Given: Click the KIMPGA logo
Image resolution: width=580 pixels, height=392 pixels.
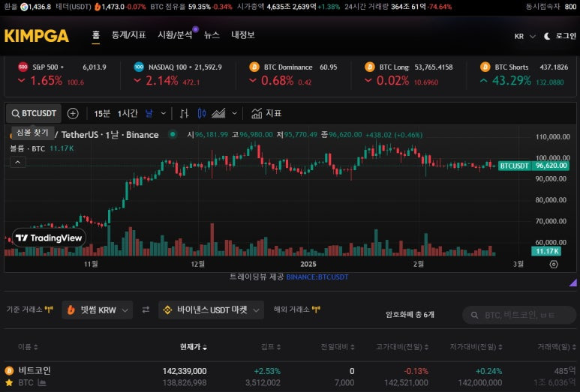Looking at the screenshot, I should click(37, 36).
